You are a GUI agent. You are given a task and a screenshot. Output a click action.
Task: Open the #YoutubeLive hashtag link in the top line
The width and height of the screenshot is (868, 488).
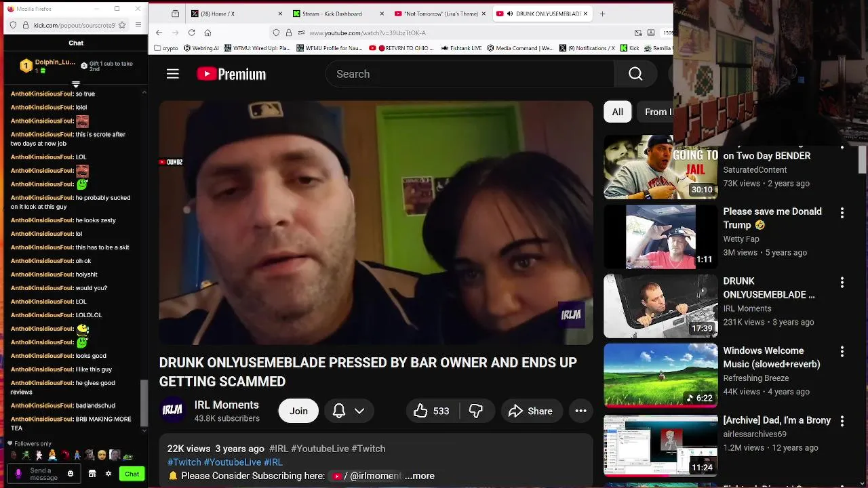click(319, 449)
